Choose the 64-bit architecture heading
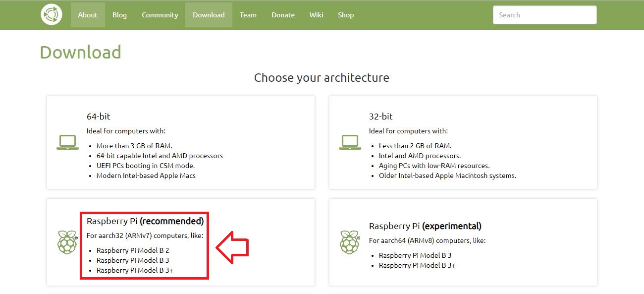The height and width of the screenshot is (294, 644). coord(99,117)
